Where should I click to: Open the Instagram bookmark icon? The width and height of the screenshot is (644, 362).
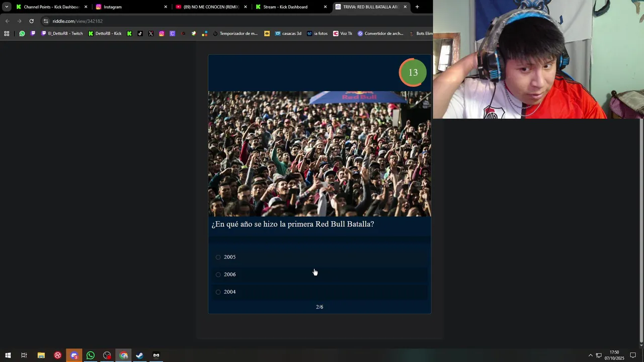tap(162, 34)
